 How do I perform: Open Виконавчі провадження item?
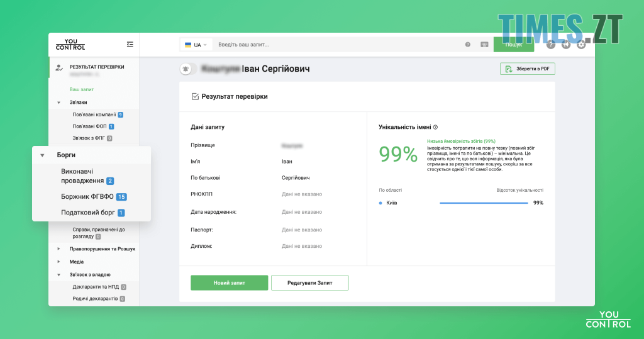(x=86, y=176)
